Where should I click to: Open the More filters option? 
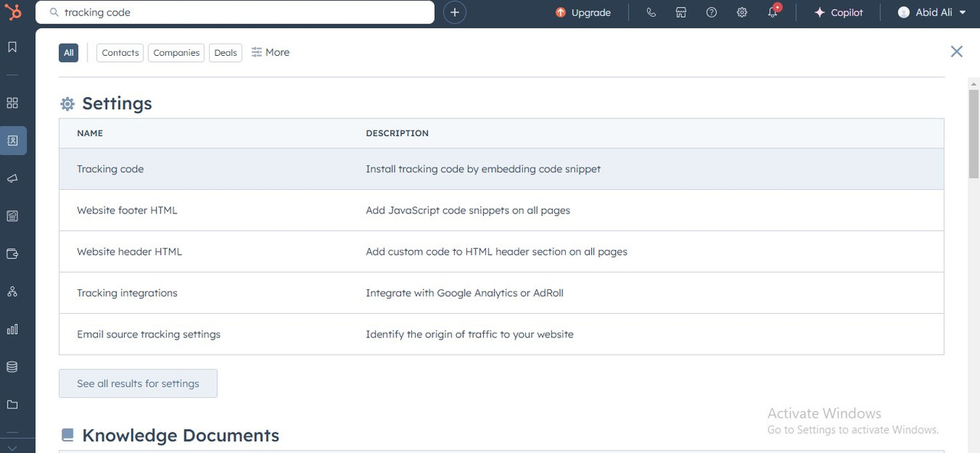click(270, 52)
